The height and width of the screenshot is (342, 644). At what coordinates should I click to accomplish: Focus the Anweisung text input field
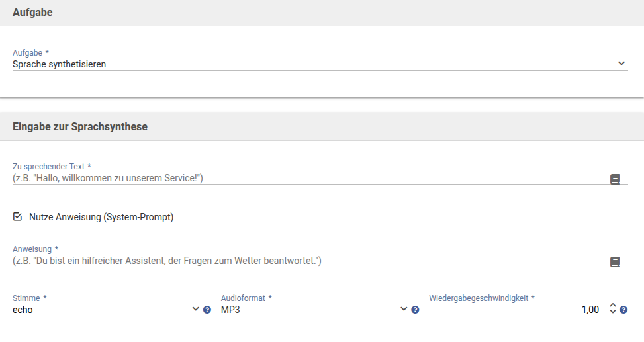click(304, 261)
